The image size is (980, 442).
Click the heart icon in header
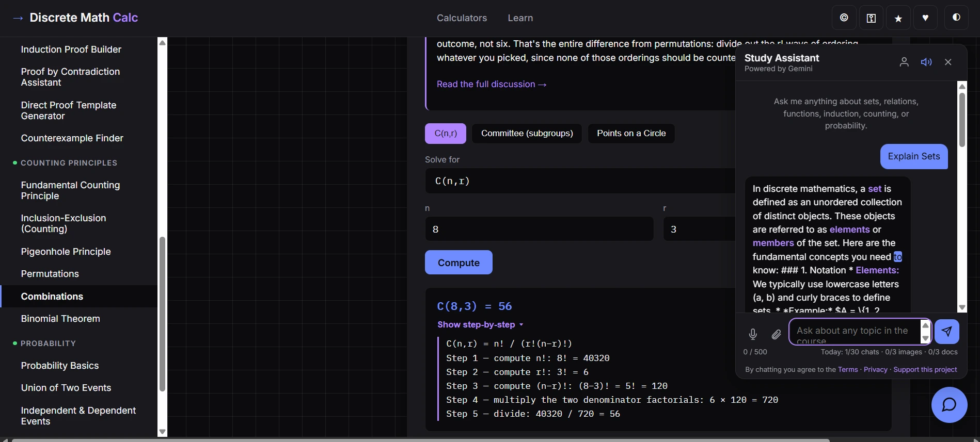coord(925,18)
